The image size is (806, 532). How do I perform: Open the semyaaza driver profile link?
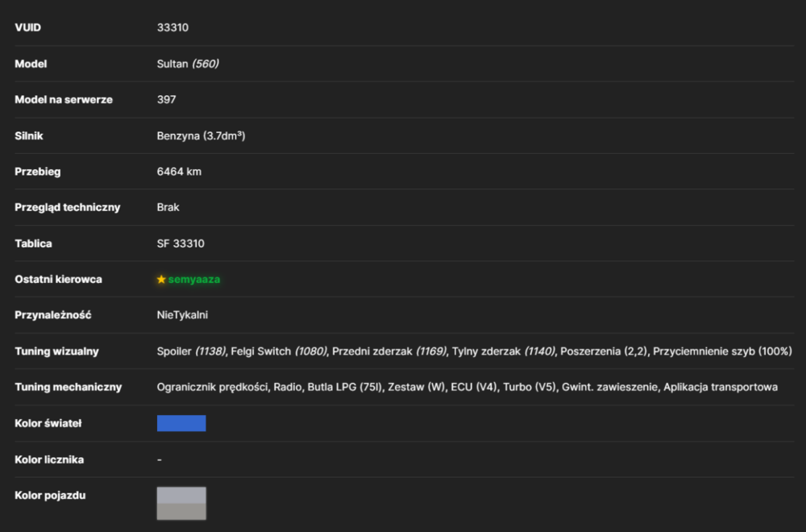click(x=193, y=279)
